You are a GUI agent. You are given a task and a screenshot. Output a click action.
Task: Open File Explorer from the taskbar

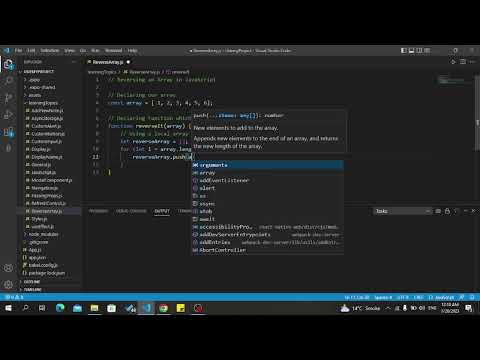[x=94, y=308]
